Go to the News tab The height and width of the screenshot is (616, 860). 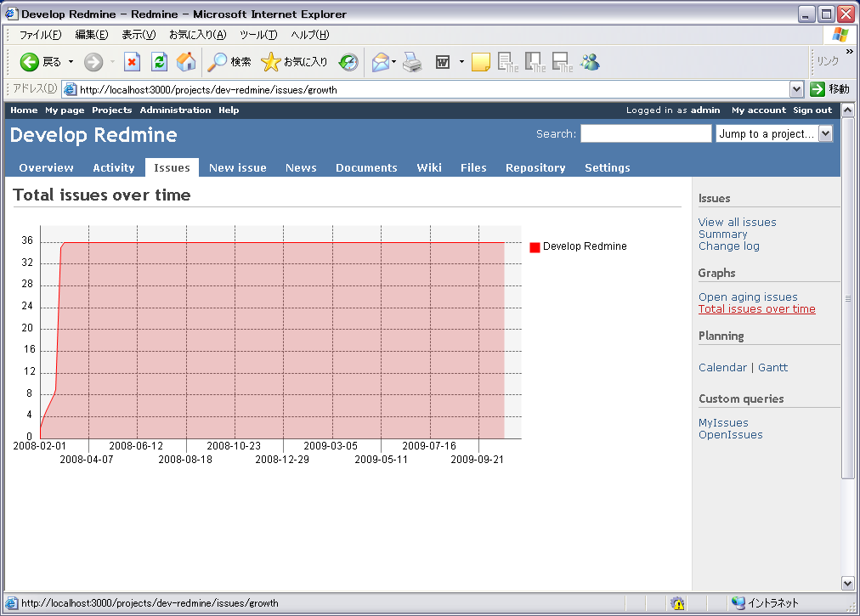[301, 168]
